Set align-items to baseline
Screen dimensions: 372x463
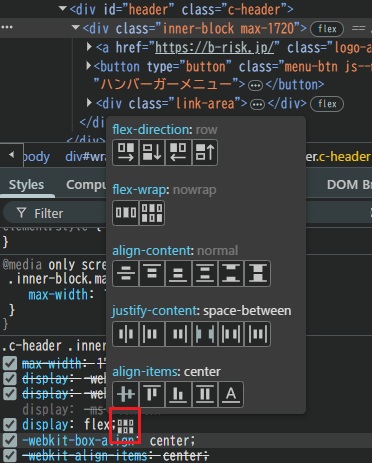[231, 395]
